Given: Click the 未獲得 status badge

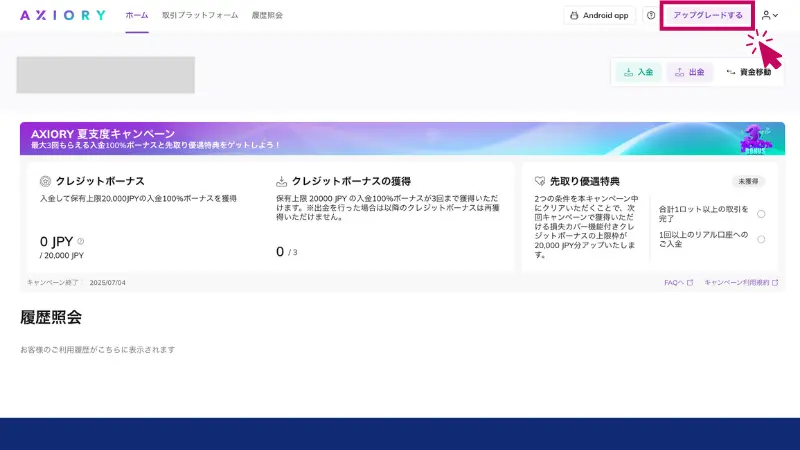Looking at the screenshot, I should coord(748,181).
